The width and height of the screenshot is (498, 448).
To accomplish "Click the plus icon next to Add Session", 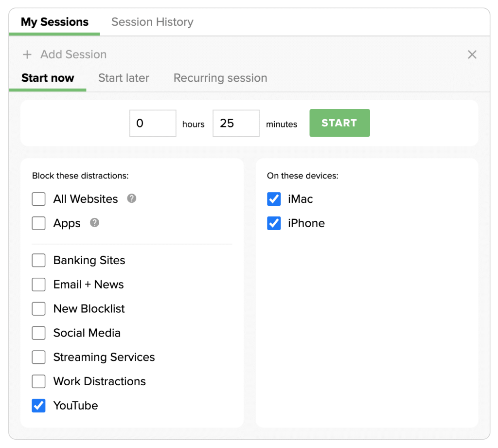I will click(27, 54).
